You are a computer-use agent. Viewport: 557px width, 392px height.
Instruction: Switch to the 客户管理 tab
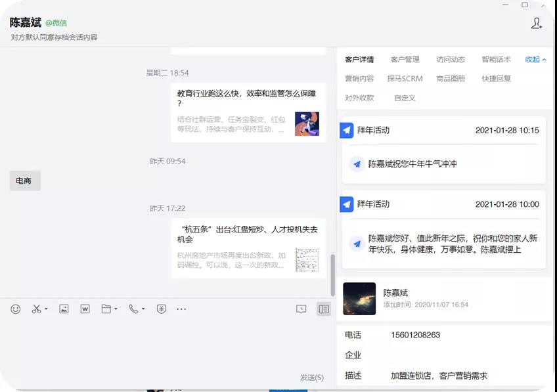click(405, 59)
